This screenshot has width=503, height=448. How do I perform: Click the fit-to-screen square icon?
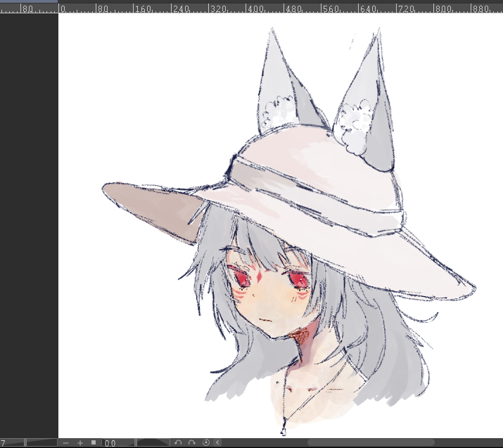pos(94,443)
